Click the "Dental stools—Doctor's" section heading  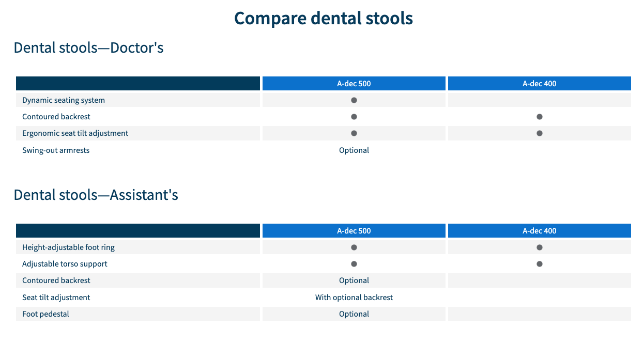(88, 48)
